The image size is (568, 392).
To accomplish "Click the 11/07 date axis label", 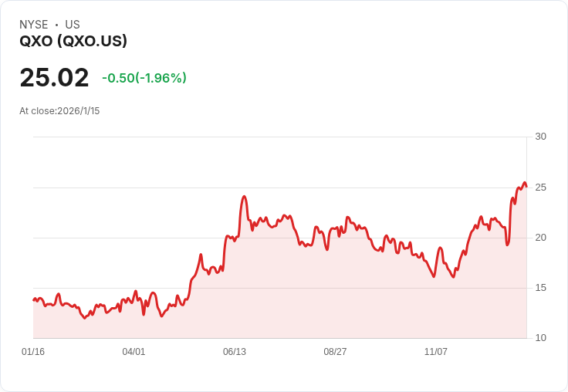I will [436, 352].
